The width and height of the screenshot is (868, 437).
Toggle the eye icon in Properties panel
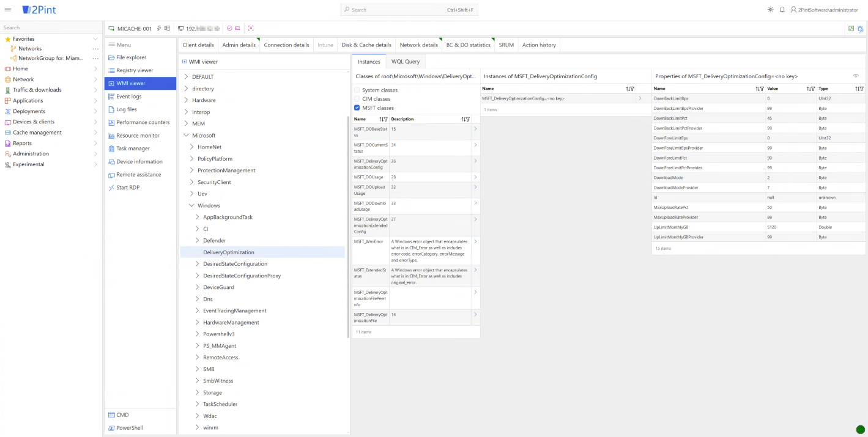[856, 76]
